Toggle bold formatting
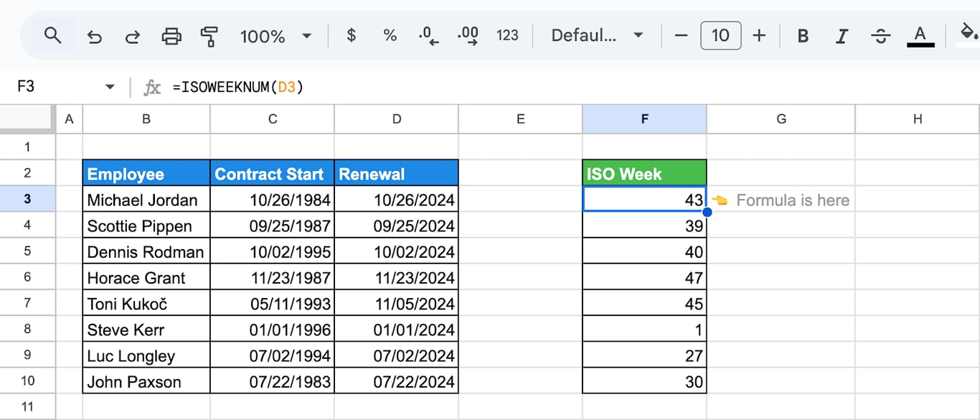 [x=804, y=36]
